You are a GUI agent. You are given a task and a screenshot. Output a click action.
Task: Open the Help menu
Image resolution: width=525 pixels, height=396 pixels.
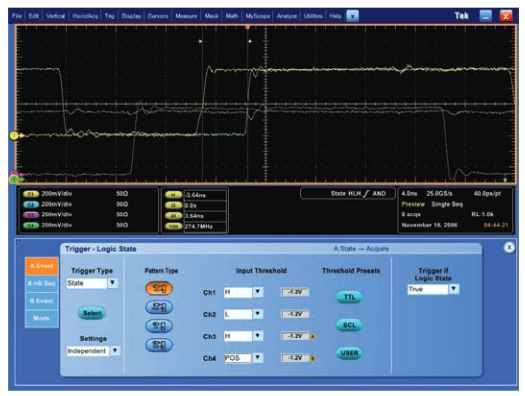[335, 16]
